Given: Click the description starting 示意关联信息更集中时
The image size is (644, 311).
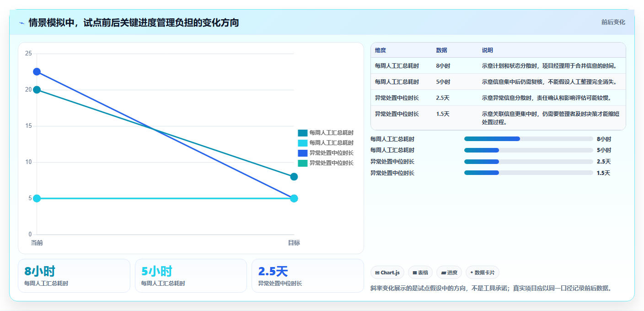Looking at the screenshot, I should [551, 118].
